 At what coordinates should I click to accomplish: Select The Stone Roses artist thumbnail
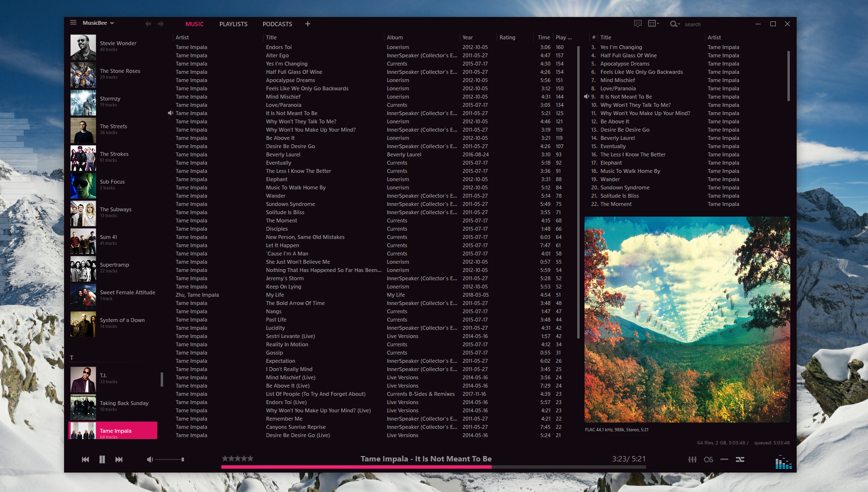pyautogui.click(x=83, y=75)
